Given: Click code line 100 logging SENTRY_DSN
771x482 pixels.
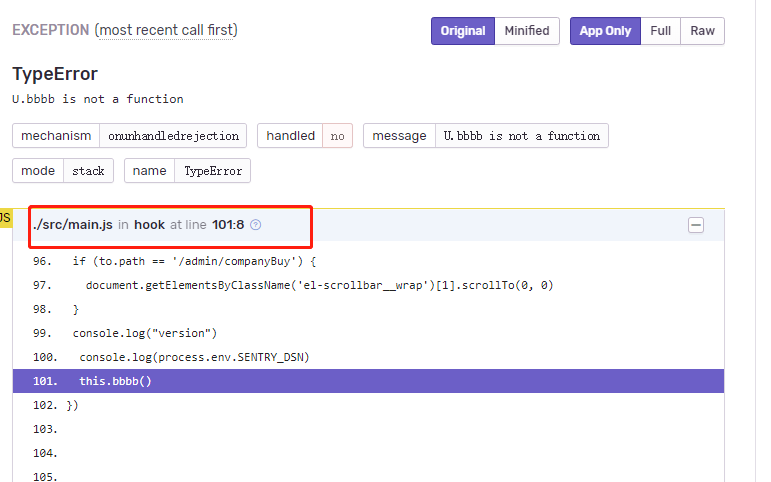Looking at the screenshot, I should 368,357.
